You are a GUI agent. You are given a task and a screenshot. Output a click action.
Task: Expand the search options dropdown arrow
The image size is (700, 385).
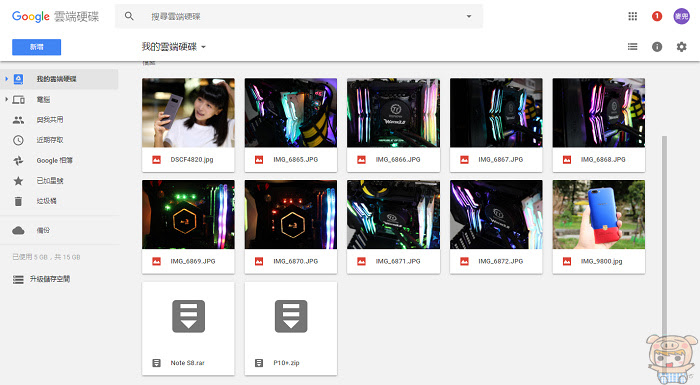(469, 17)
